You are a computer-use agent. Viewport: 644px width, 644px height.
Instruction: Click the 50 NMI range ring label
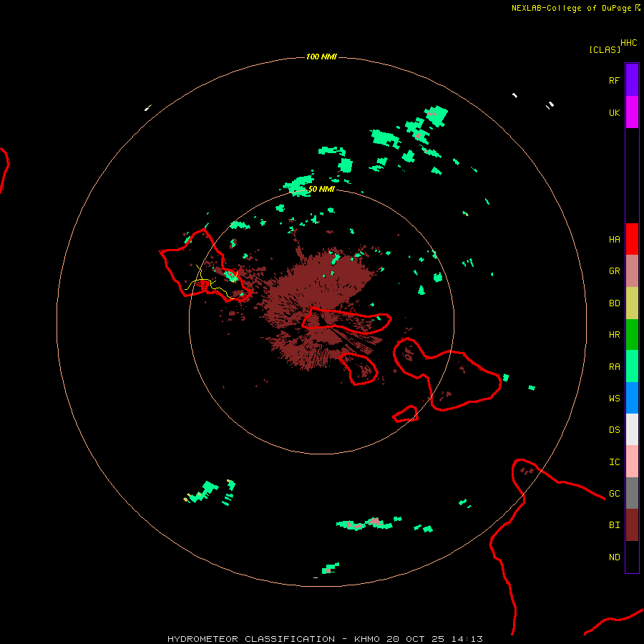click(x=321, y=189)
